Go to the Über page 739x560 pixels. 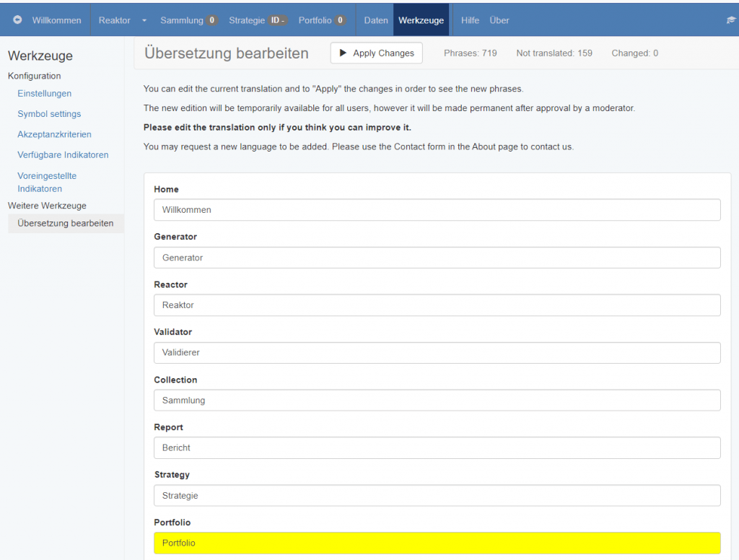click(x=499, y=20)
